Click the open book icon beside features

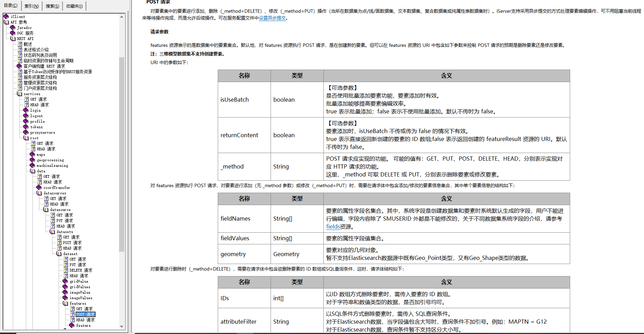pos(65,303)
